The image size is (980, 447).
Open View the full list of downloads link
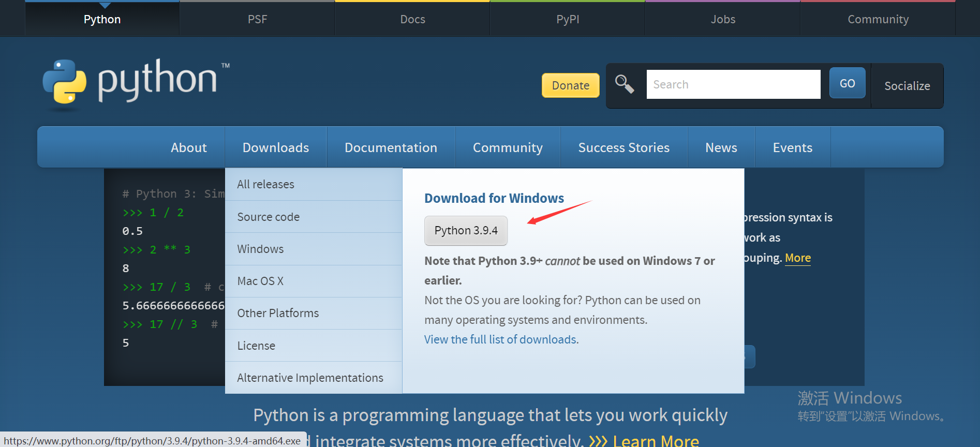coord(501,339)
